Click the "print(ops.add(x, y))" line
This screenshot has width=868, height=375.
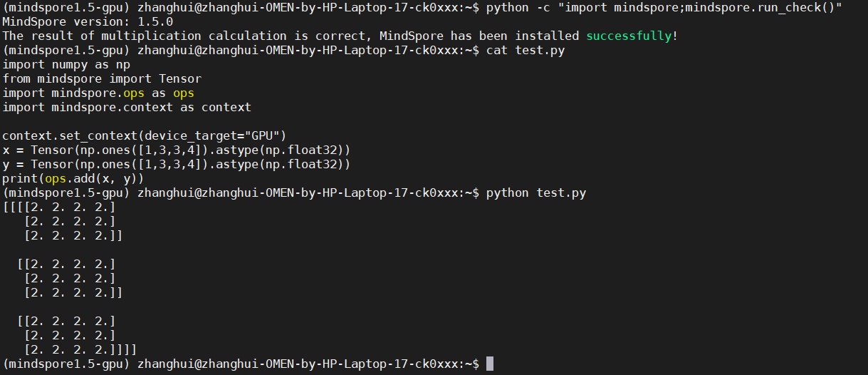click(x=73, y=179)
